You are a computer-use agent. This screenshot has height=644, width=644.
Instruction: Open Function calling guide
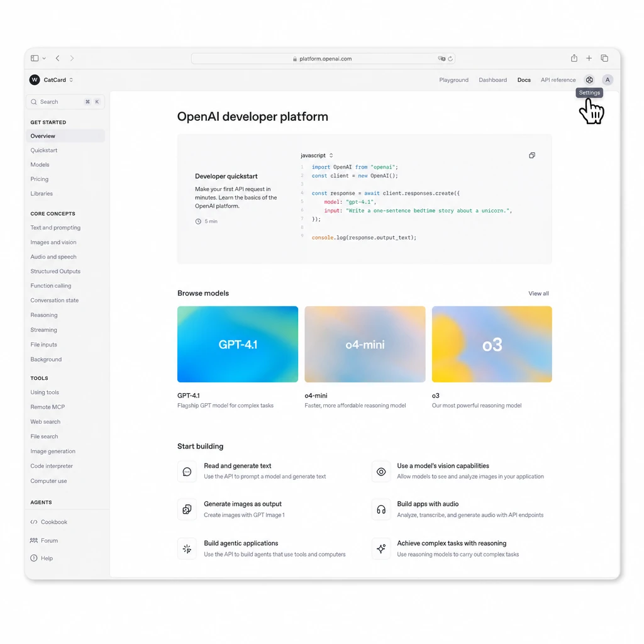pos(50,286)
